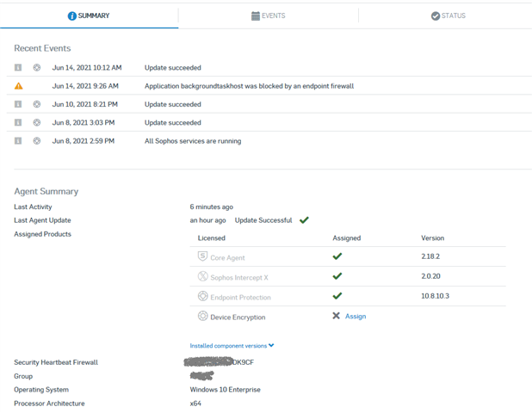Click 'Update succeeded' for Jun 10 event

tap(173, 104)
